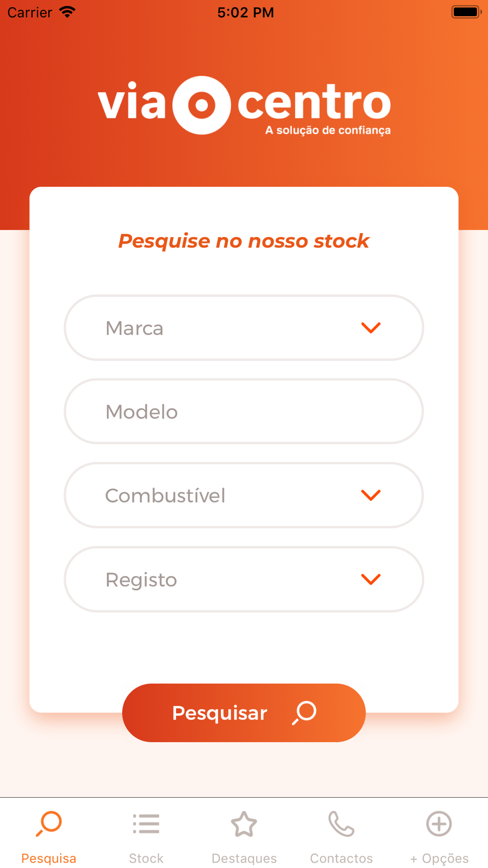Screen dimensions: 488x868
Task: Tap the magnifier icon on the Pesquisar button
Action: tap(305, 713)
